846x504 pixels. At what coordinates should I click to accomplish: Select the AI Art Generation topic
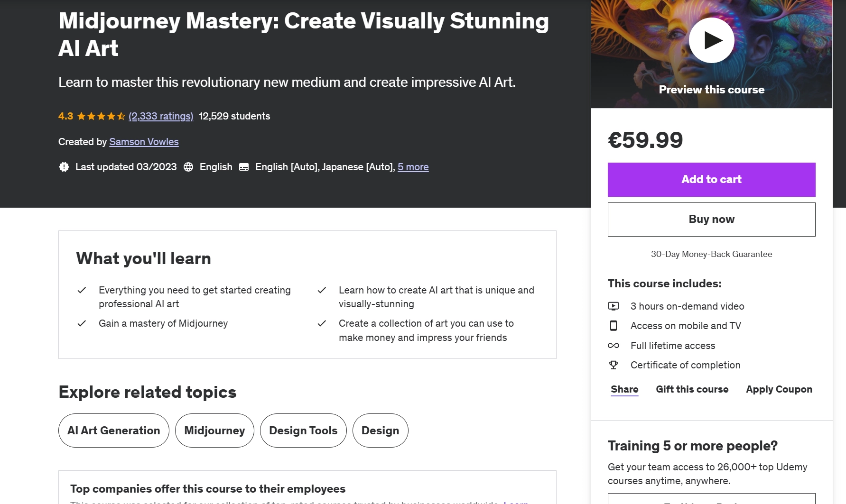(x=114, y=431)
